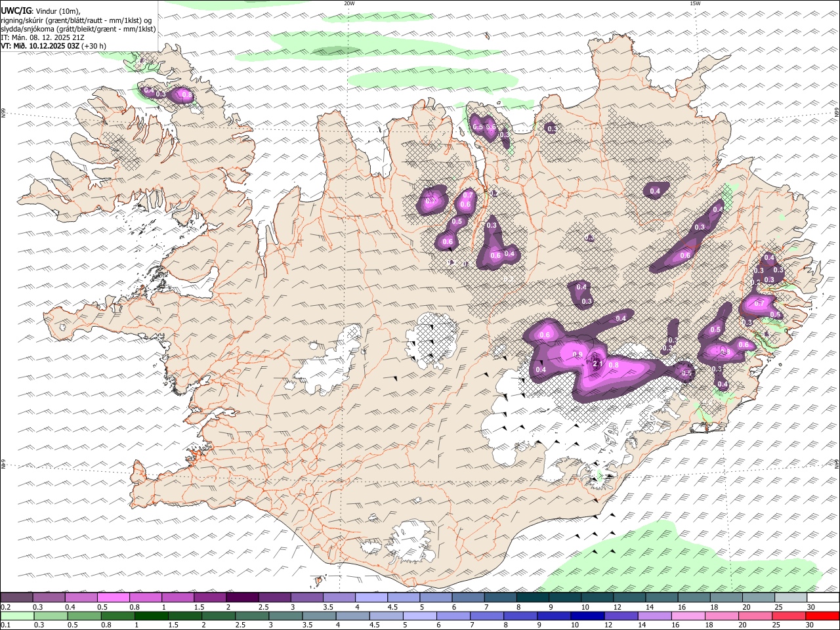Select top-row white swatch starting at 30
The image size is (840, 630).
click(823, 598)
